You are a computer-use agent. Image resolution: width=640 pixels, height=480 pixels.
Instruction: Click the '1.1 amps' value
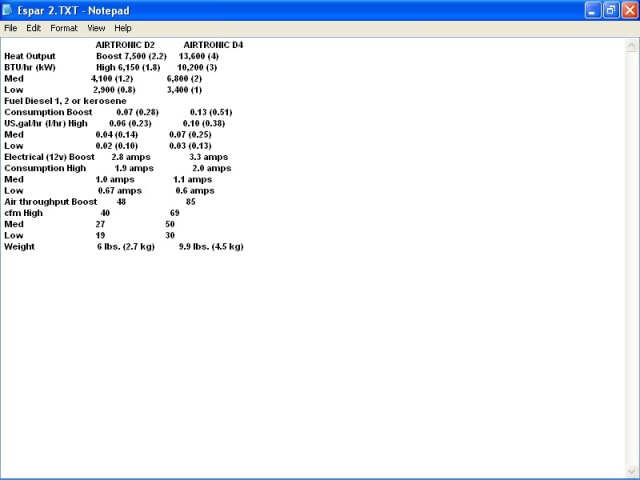(192, 180)
